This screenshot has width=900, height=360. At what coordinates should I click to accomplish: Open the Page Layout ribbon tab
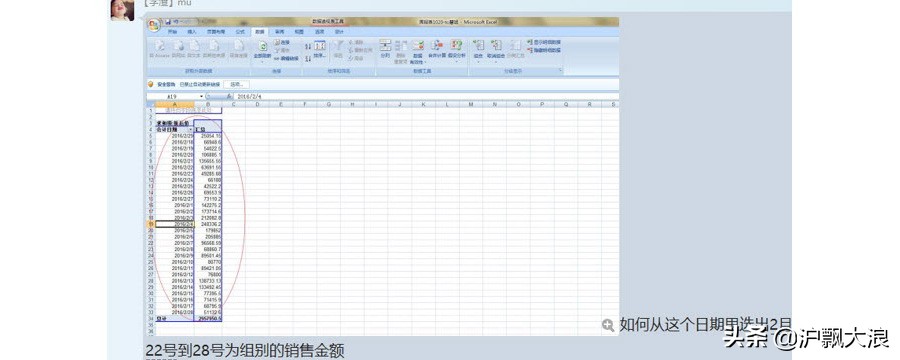(216, 32)
